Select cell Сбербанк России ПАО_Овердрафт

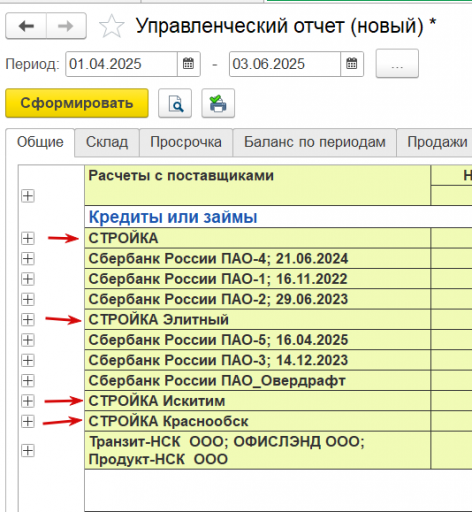tap(257, 380)
